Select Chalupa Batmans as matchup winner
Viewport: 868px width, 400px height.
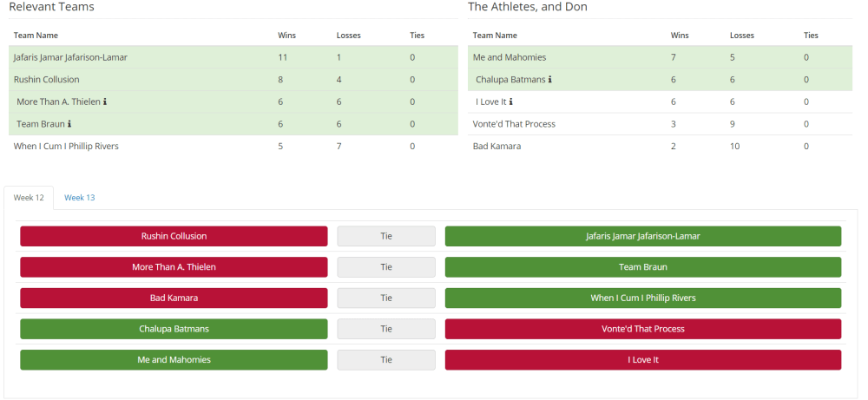174,329
